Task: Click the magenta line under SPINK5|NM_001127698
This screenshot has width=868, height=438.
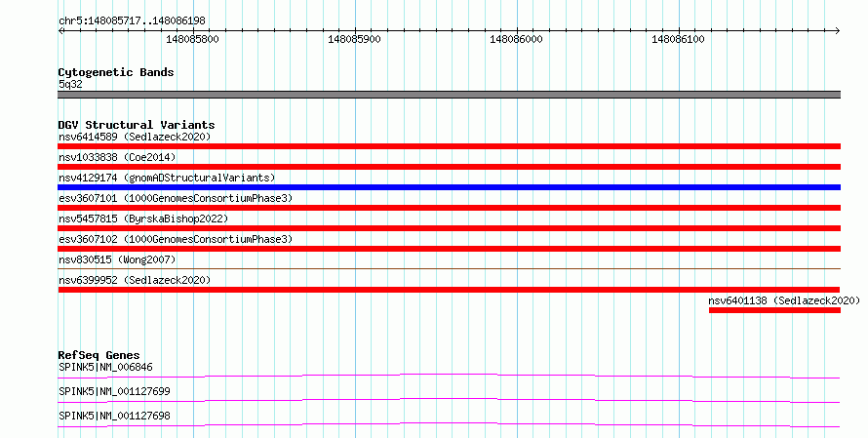Action: [x=449, y=424]
